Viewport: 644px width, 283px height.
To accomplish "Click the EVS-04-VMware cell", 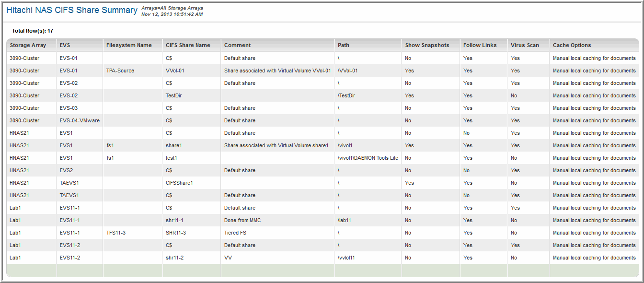I will (x=80, y=120).
